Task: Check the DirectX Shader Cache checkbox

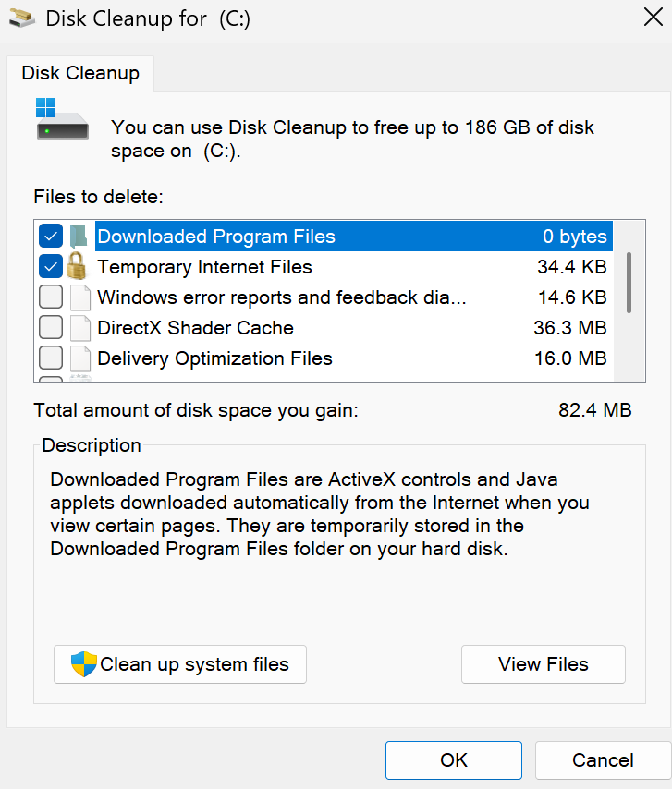Action: point(51,328)
